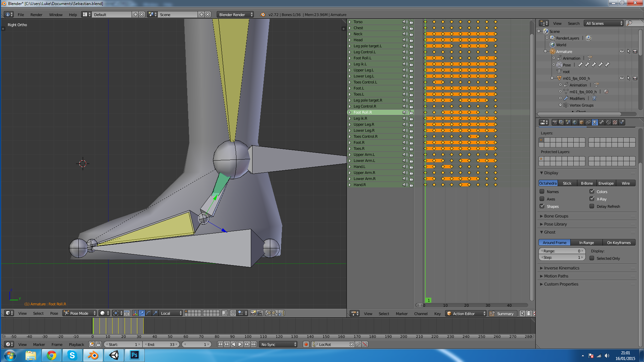This screenshot has width=644, height=362.
Task: Turn off the X-Ray checkbox
Action: click(592, 199)
